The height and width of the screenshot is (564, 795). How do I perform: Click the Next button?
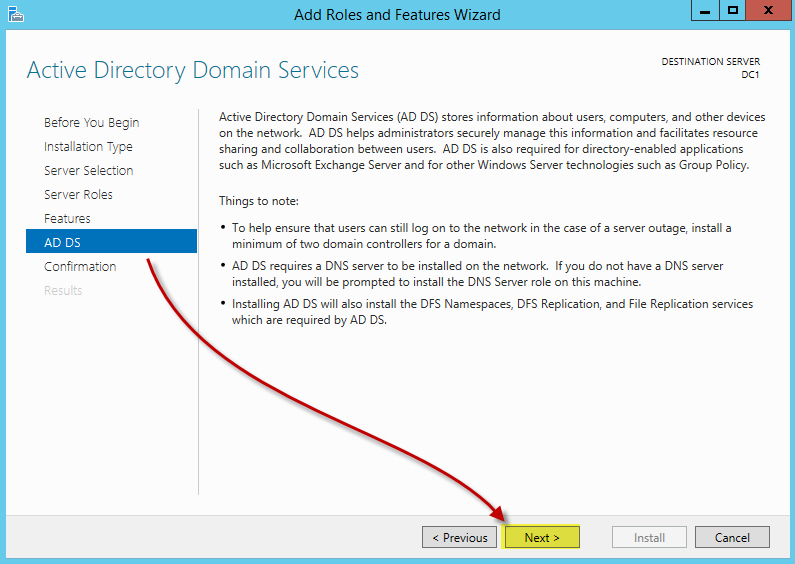tap(541, 537)
